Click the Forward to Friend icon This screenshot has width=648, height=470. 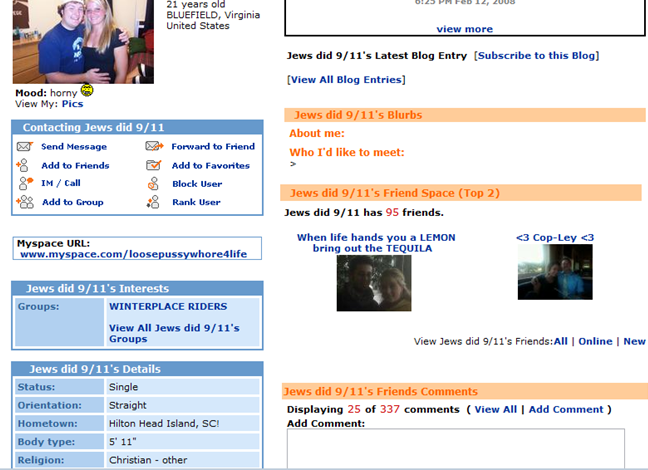pyautogui.click(x=154, y=147)
